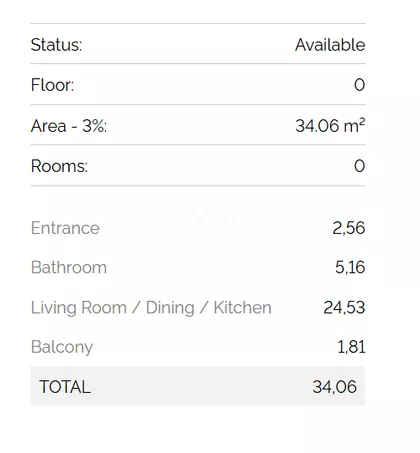Click the Bathroom row label

pyautogui.click(x=69, y=268)
